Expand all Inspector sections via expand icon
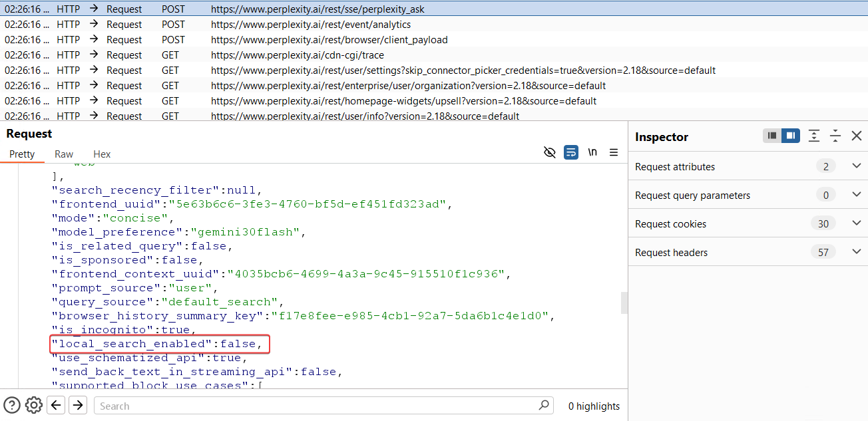This screenshot has height=421, width=868. point(814,136)
